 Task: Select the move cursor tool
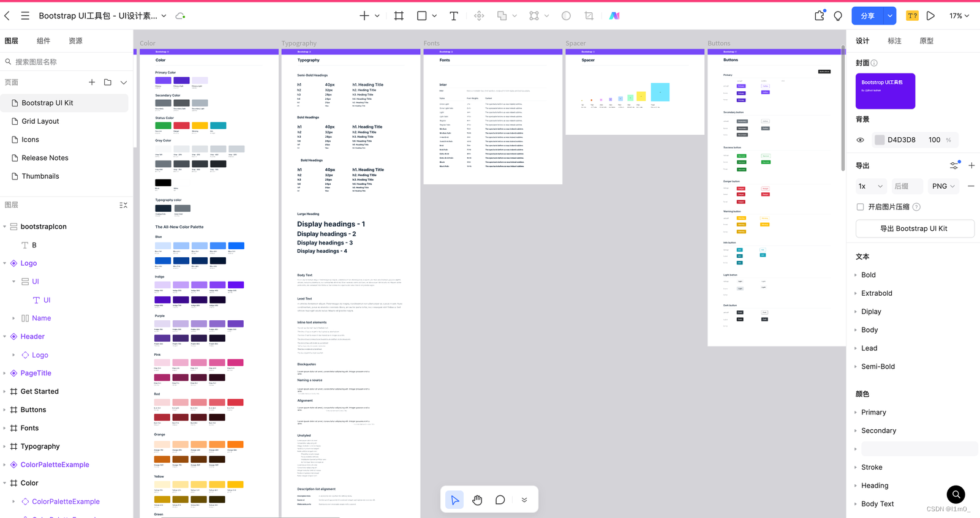(454, 500)
